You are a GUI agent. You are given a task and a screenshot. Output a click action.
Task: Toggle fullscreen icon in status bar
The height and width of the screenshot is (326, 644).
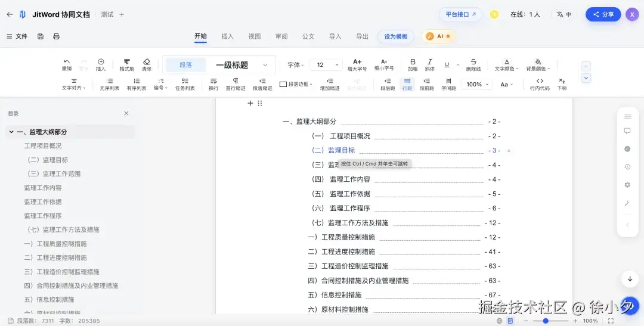[611, 321]
